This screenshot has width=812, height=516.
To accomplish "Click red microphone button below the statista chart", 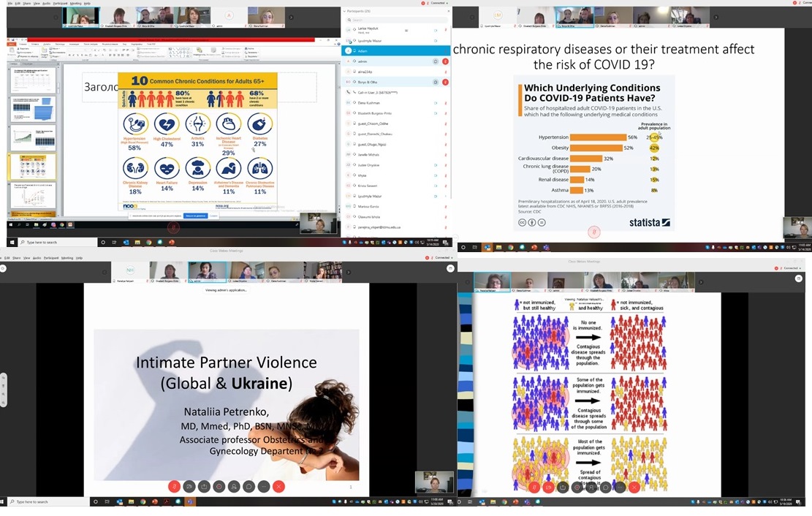I will pos(593,232).
